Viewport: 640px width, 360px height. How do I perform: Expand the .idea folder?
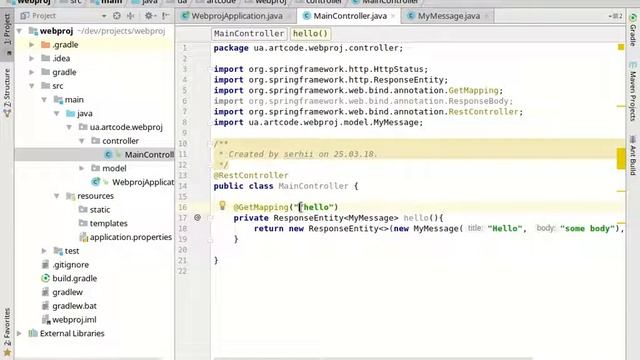click(x=31, y=58)
